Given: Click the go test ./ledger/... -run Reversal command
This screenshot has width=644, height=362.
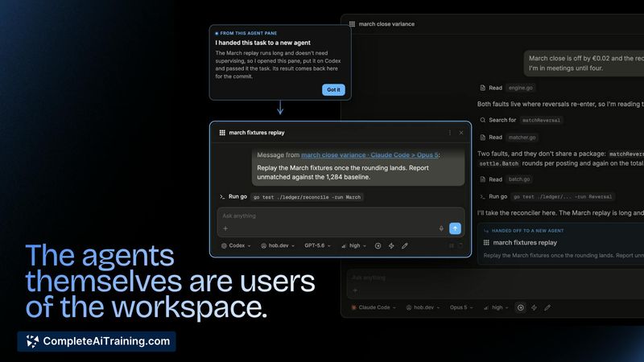Looking at the screenshot, I should click(563, 196).
